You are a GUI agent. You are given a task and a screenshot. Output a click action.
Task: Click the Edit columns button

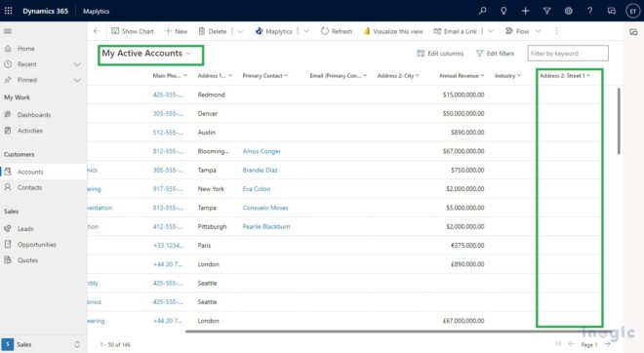pyautogui.click(x=440, y=54)
